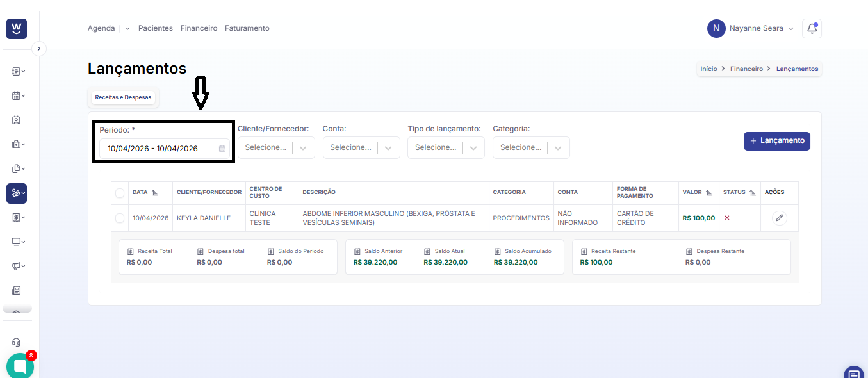Viewport: 868px width, 378px height.
Task: Click the PROCEDIMENTOS category cell
Action: coord(521,218)
